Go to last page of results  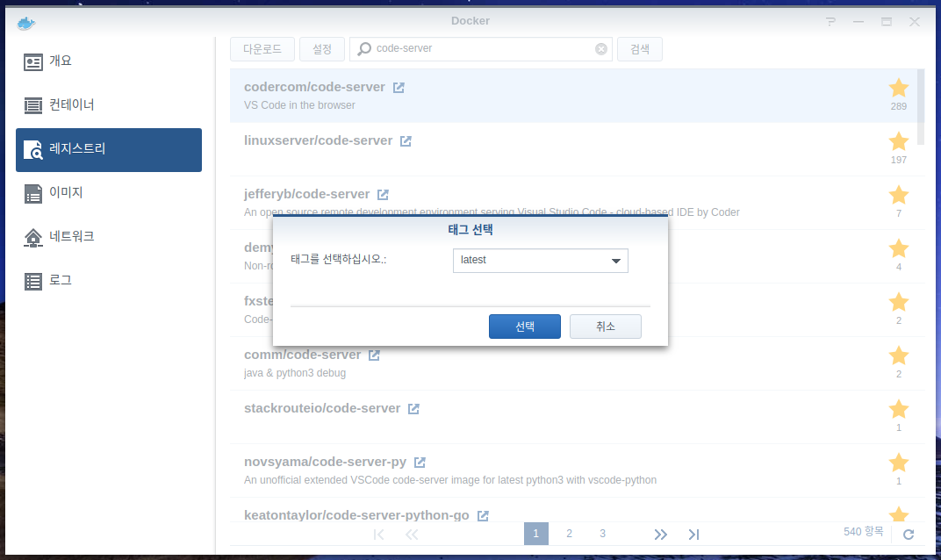click(693, 535)
